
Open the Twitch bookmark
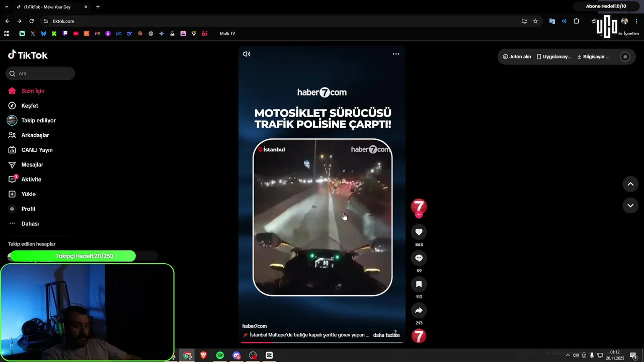[65, 34]
